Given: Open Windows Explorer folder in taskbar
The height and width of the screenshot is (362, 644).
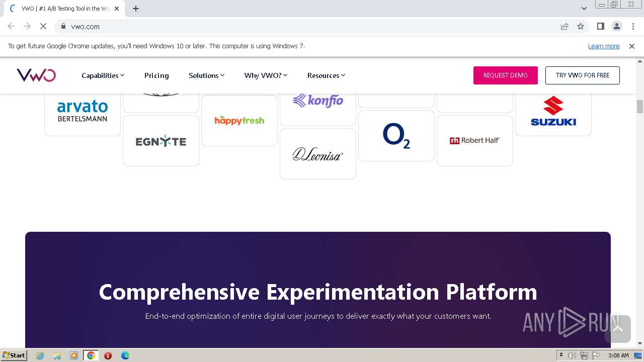Looking at the screenshot, I should [x=57, y=355].
